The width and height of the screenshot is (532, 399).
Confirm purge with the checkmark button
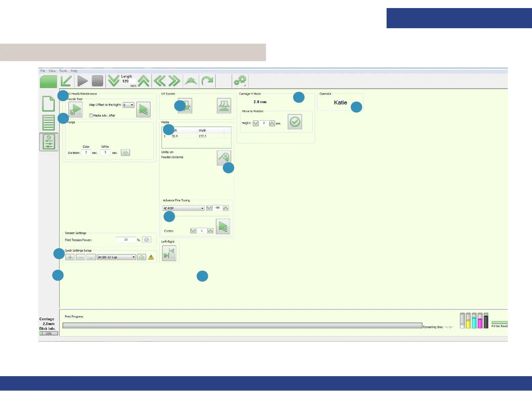[125, 152]
